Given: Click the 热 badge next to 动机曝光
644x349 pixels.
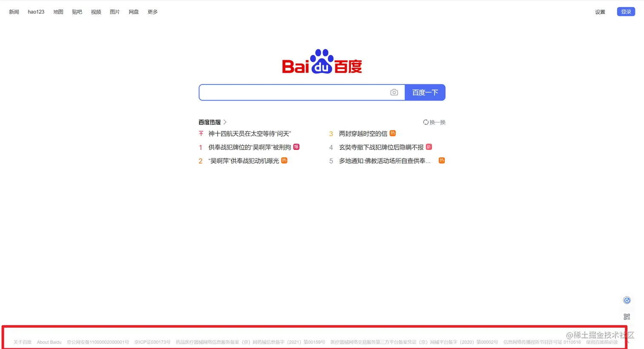Looking at the screenshot, I should tap(284, 161).
